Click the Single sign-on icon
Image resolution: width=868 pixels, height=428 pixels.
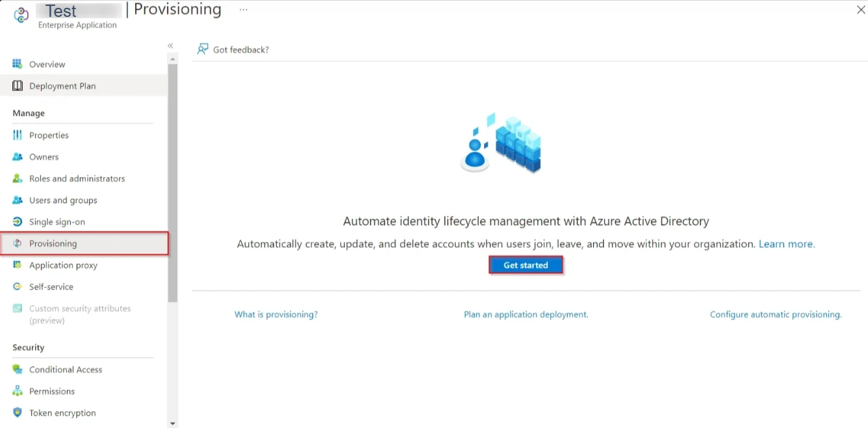(18, 222)
